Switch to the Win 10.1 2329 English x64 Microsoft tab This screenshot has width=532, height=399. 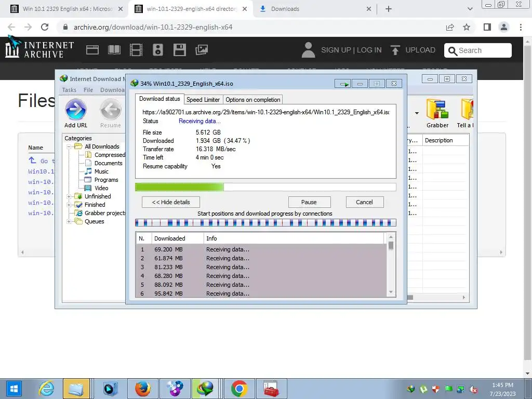(67, 9)
